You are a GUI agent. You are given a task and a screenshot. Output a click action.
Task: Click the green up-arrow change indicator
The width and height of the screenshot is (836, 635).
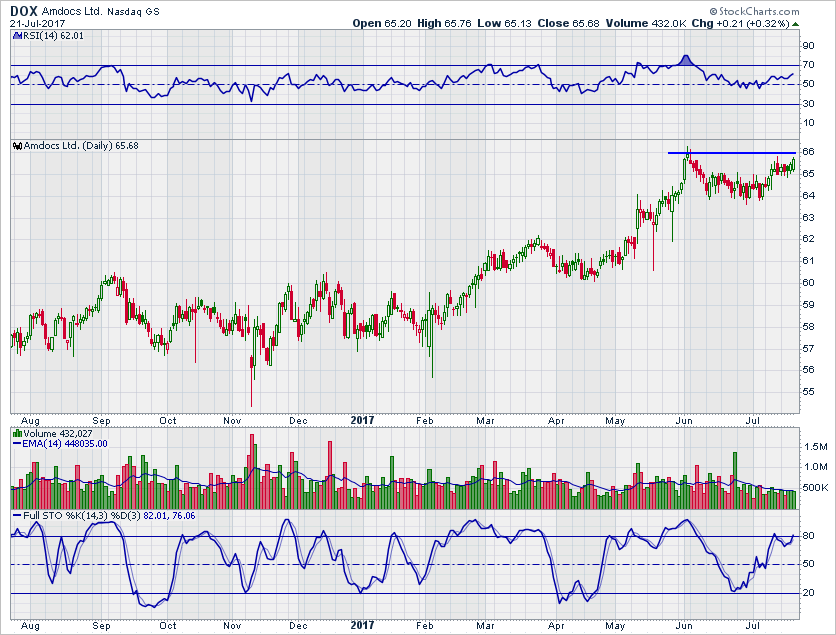(x=795, y=23)
